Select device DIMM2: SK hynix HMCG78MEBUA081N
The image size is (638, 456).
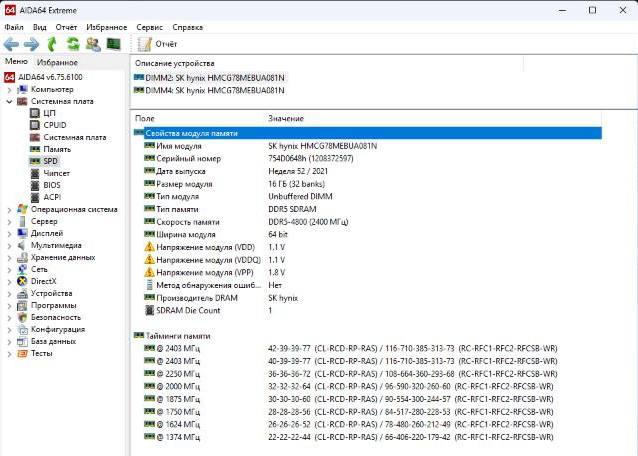click(210, 78)
